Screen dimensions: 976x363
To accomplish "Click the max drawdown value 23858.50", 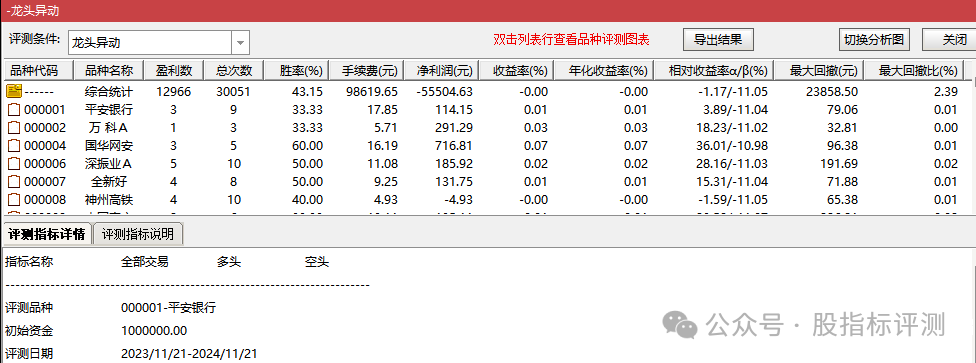I will [x=832, y=92].
